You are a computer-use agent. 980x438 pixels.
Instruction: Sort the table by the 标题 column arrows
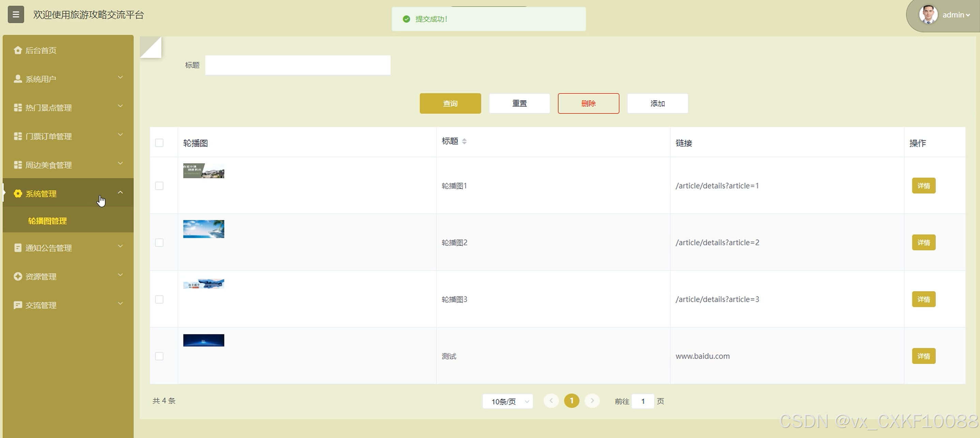coord(464,141)
